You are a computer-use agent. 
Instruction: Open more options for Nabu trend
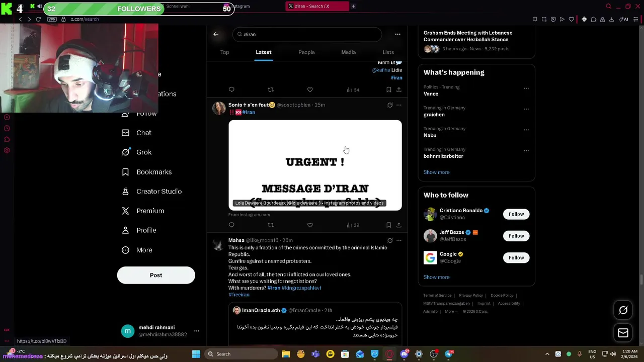tap(526, 130)
